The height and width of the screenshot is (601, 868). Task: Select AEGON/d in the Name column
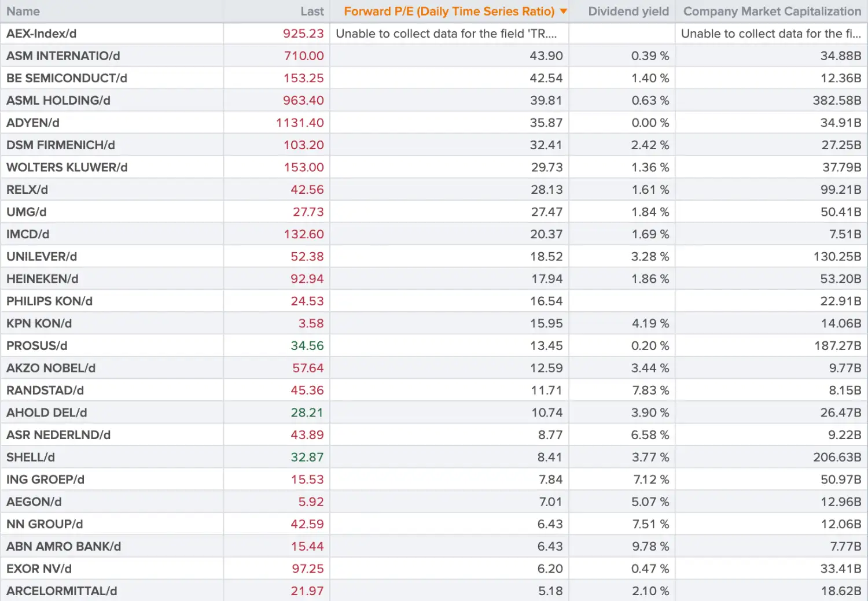34,502
